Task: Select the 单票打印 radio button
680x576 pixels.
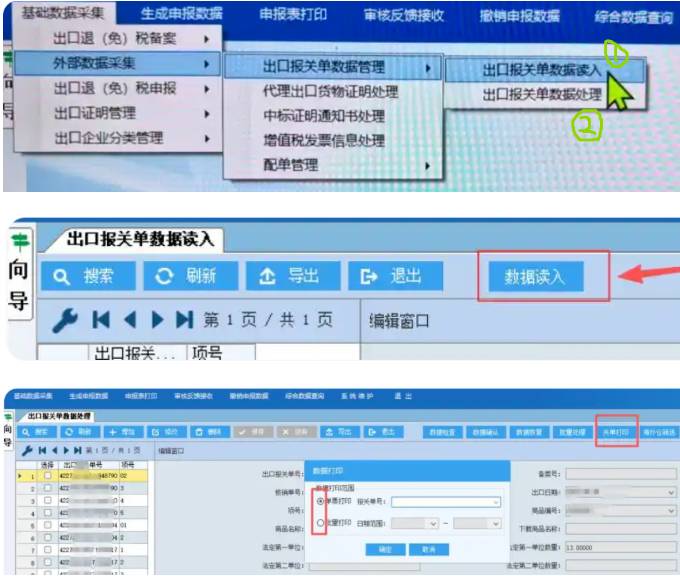Action: click(320, 501)
